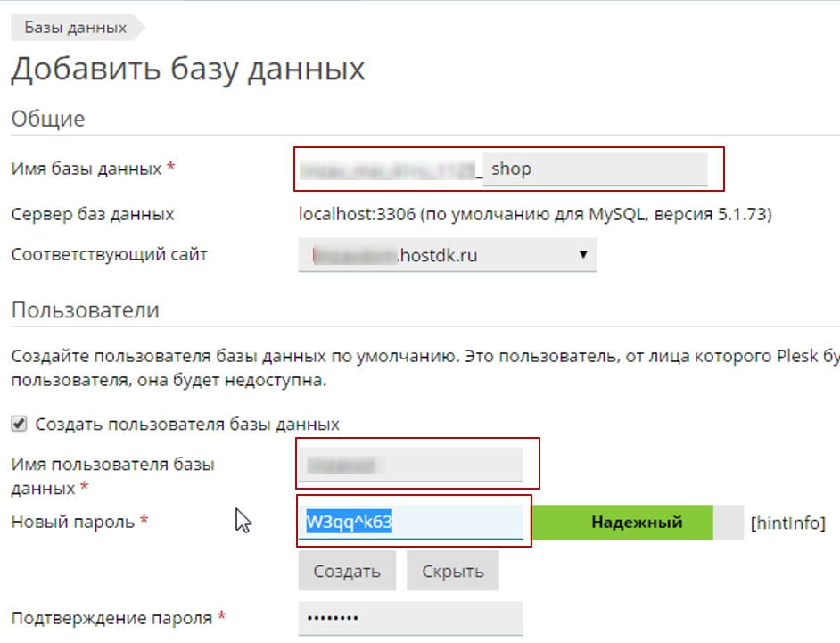Click the green Надежный strength indicator
Viewport: 840px width, 643px height.
point(636,523)
